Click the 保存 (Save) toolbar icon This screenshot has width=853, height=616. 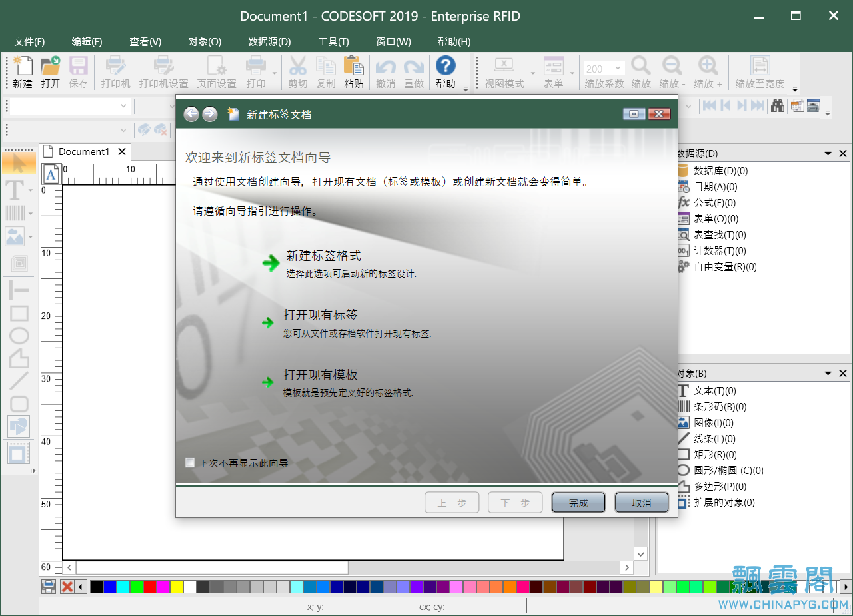[79, 73]
